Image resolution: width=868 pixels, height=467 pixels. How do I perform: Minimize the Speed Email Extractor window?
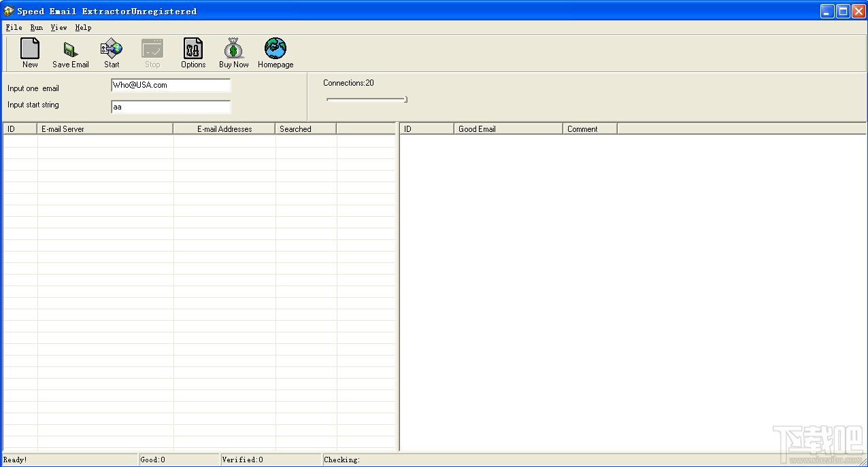tap(827, 11)
